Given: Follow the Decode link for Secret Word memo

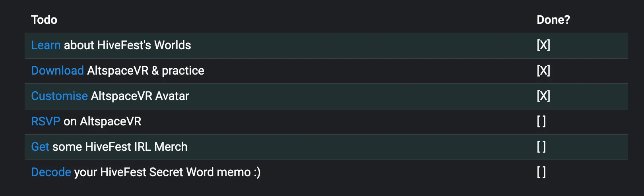Looking at the screenshot, I should [51, 172].
